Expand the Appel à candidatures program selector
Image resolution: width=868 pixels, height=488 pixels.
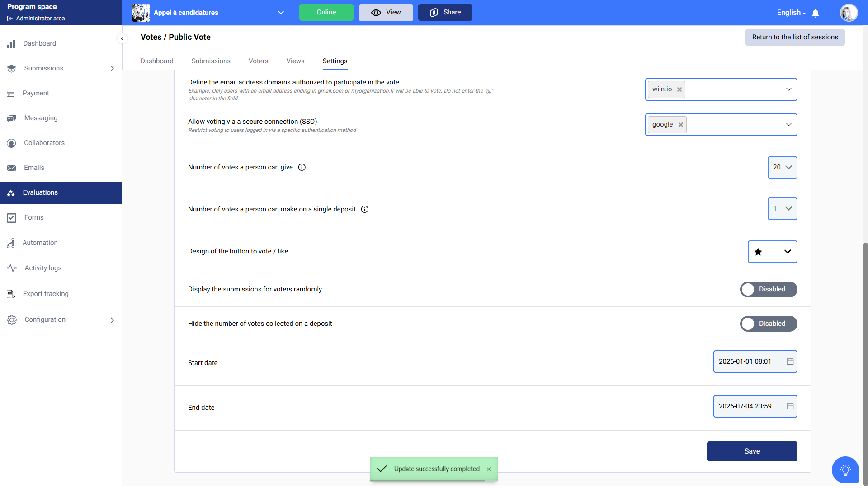(281, 13)
